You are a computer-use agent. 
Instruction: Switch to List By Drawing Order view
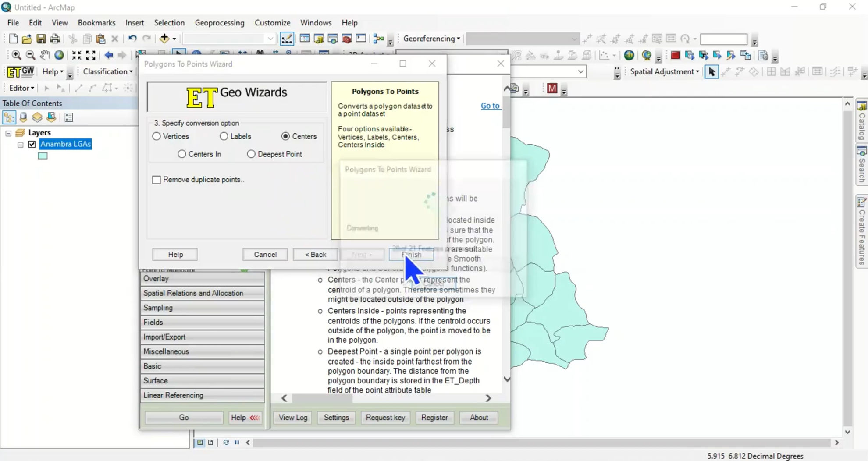[x=9, y=117]
